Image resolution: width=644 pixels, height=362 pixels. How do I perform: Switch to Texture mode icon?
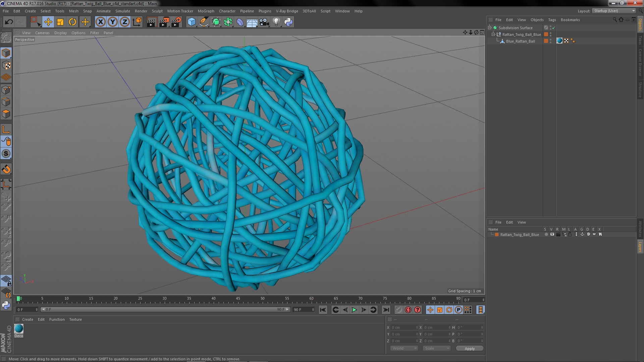point(6,65)
